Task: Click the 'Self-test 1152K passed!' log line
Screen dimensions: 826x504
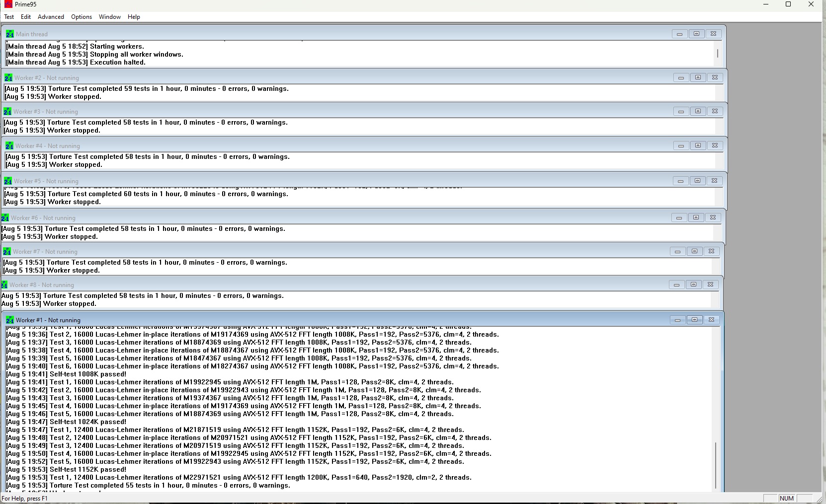Action: click(x=66, y=469)
